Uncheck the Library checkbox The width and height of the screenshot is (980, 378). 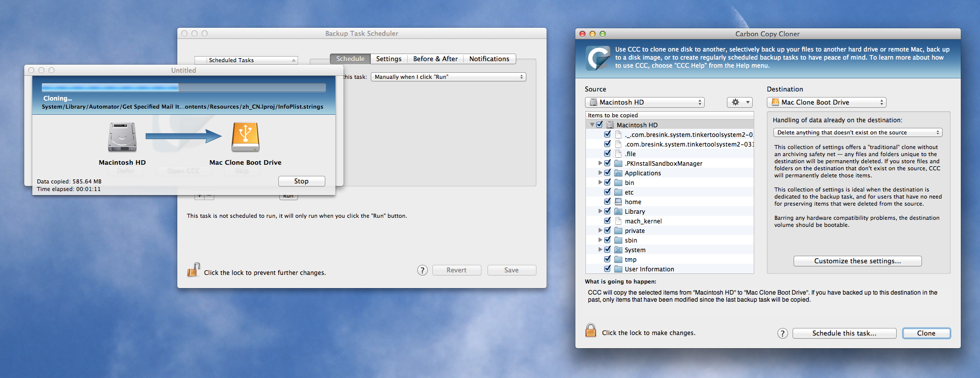coord(608,211)
